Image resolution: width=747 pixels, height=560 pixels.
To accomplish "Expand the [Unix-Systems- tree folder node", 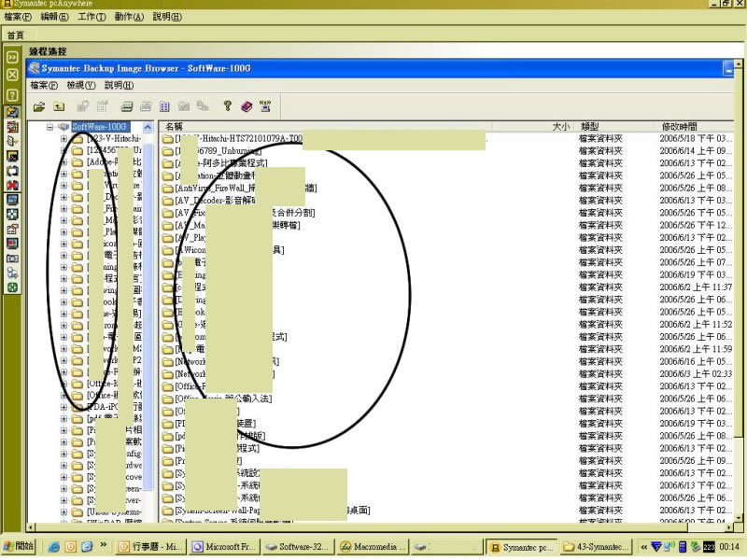I will point(63,512).
